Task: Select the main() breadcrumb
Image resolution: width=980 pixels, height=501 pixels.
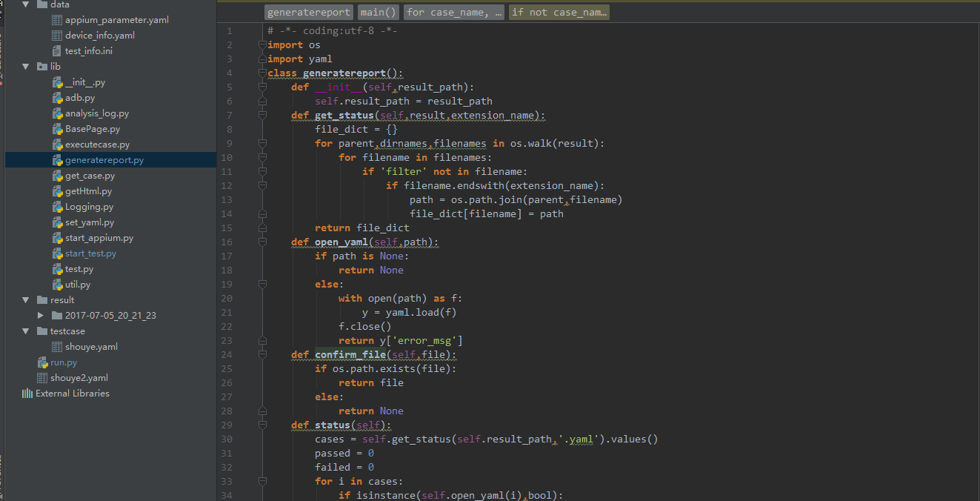Action: [379, 13]
